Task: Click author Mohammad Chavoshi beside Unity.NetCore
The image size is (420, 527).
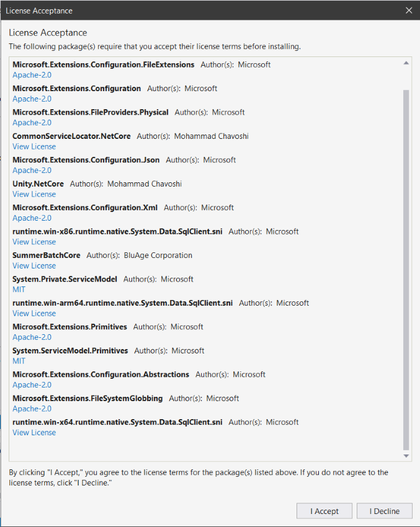Action: click(145, 184)
